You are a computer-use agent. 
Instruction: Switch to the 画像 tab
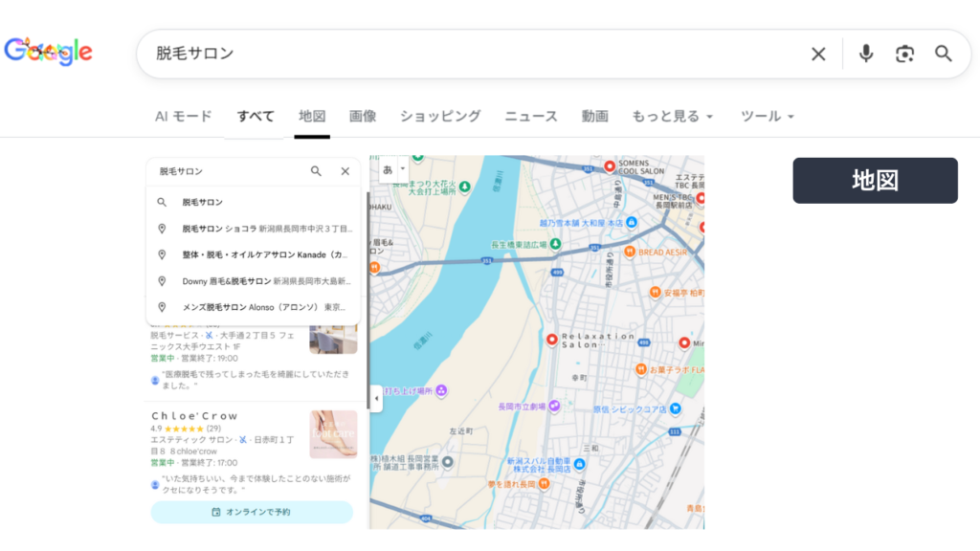(362, 115)
